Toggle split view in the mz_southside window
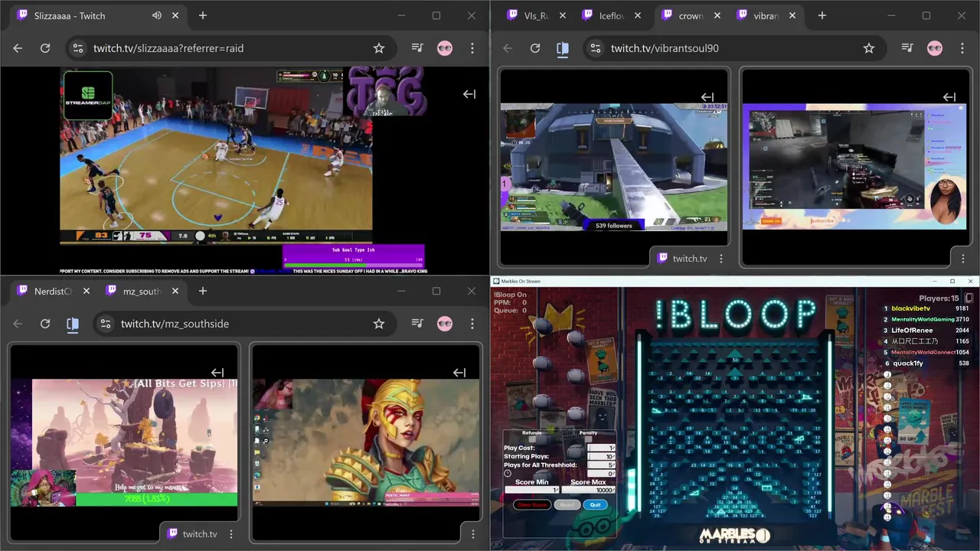This screenshot has width=980, height=551. tap(73, 324)
